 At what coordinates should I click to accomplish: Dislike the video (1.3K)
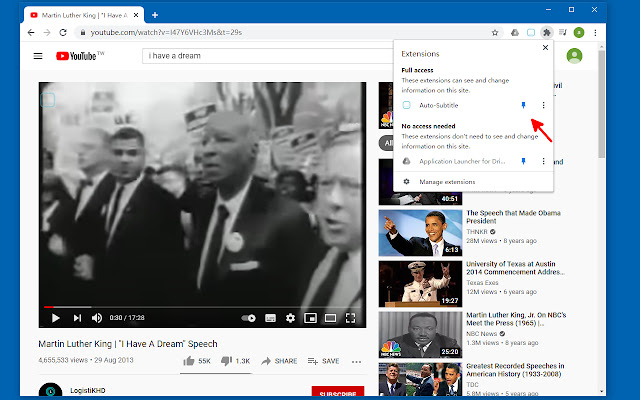[235, 361]
